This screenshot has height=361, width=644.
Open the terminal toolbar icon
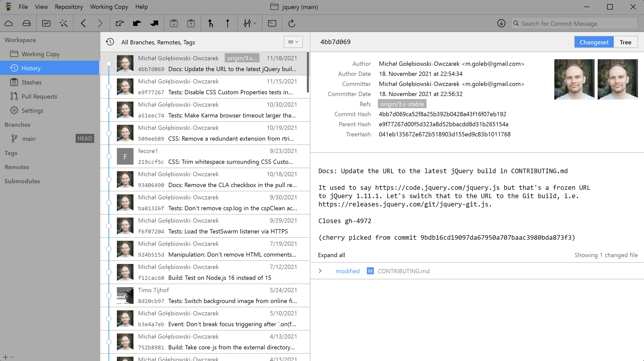point(272,23)
